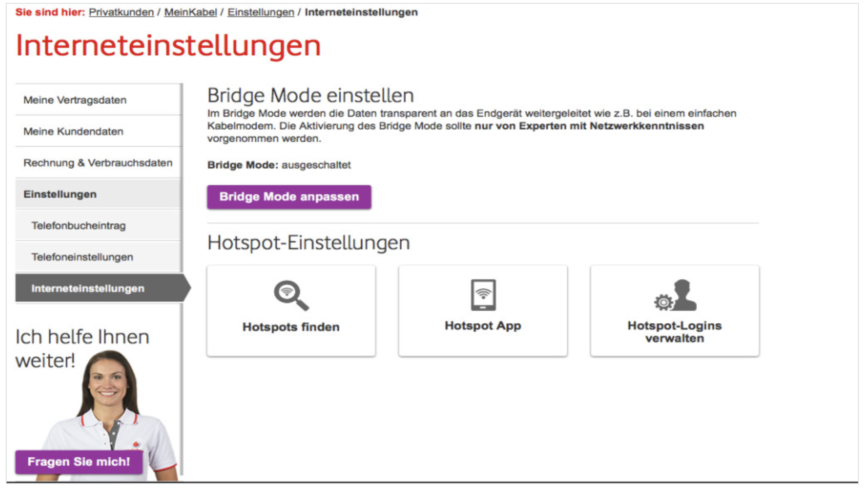Collapse the Einstellungen sidebar section
The width and height of the screenshot is (868, 491).
click(x=60, y=194)
